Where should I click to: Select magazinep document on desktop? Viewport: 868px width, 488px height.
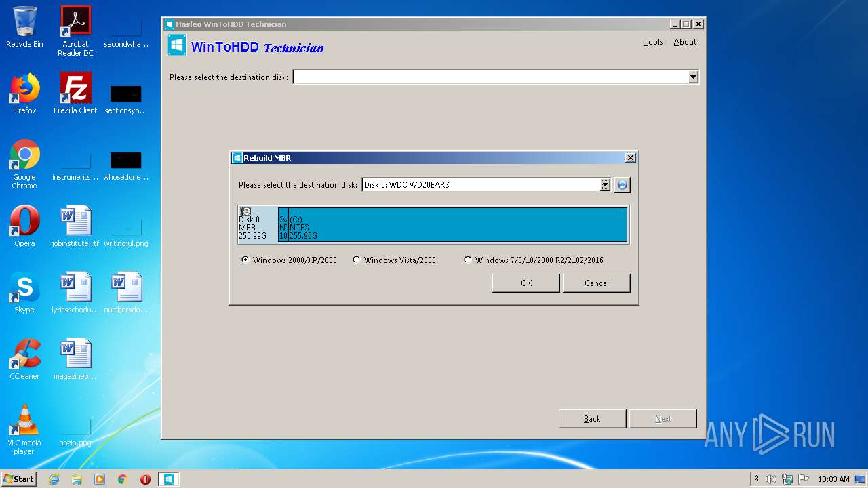[75, 359]
